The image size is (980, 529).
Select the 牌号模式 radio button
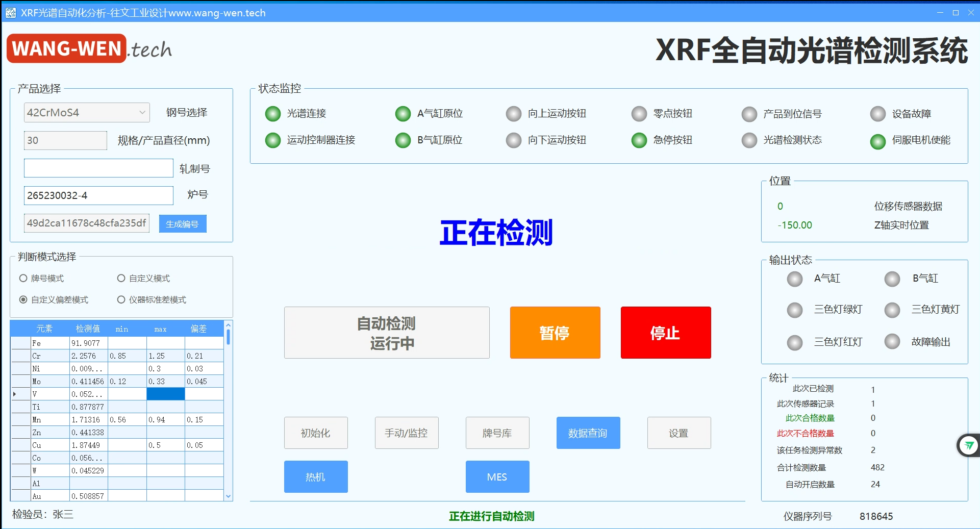click(23, 278)
